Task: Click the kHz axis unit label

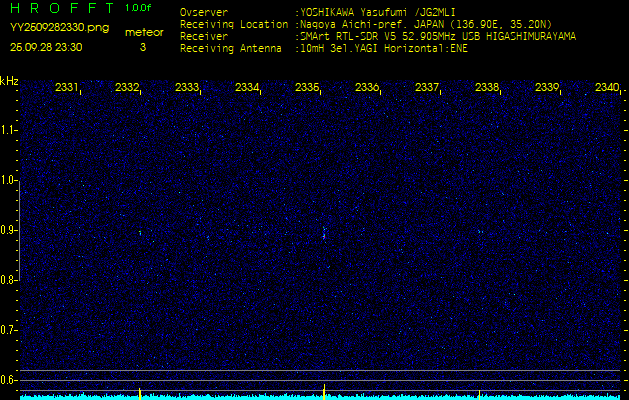Action: coord(9,81)
